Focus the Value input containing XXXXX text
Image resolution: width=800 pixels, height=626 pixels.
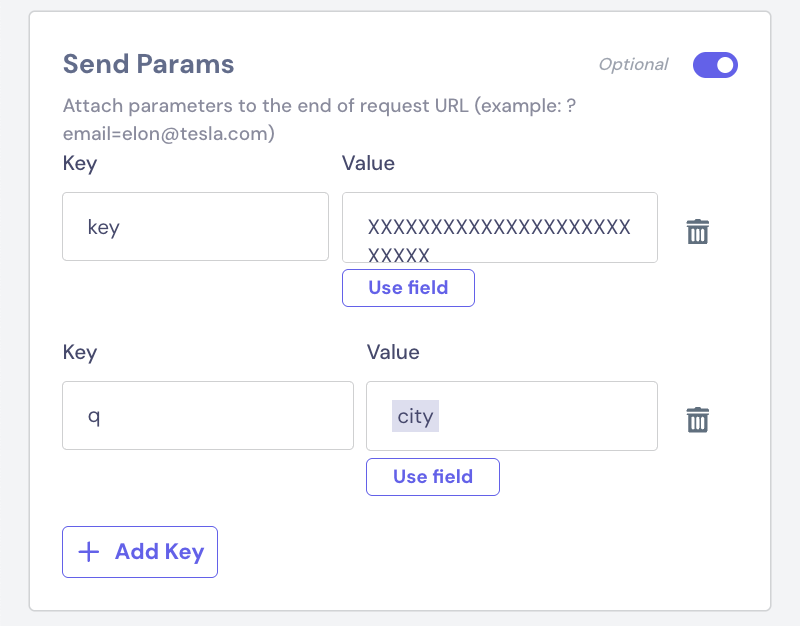[500, 228]
